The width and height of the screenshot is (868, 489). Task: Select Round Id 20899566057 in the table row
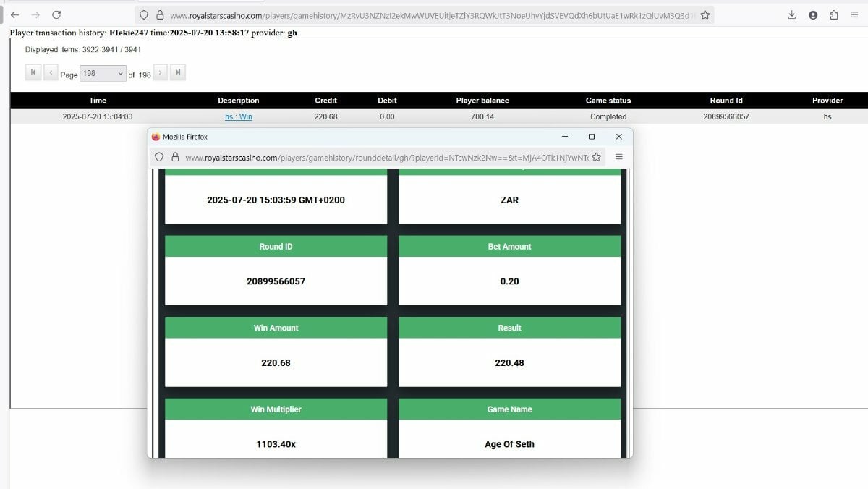point(726,116)
